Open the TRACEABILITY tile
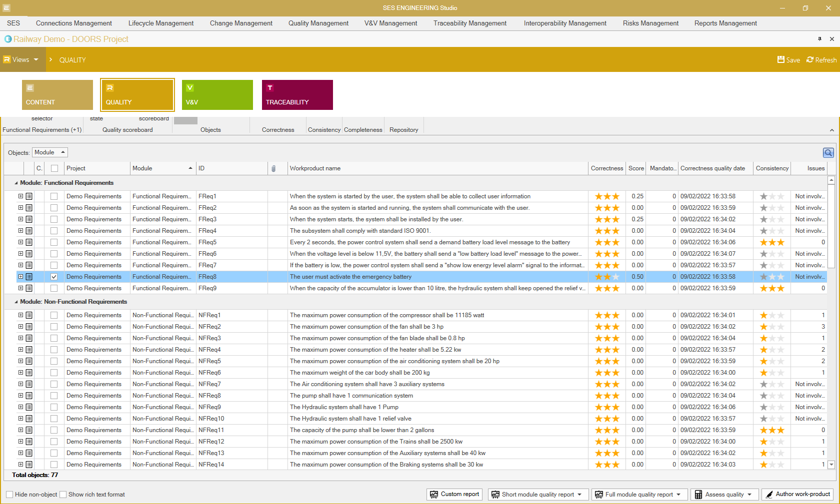Screen dimensions: 840x504 pos(297,95)
